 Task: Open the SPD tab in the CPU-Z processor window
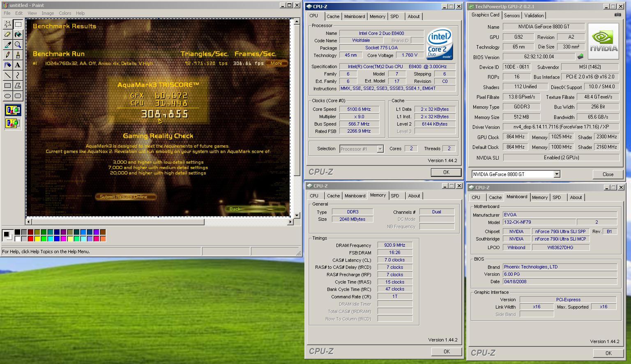[394, 16]
